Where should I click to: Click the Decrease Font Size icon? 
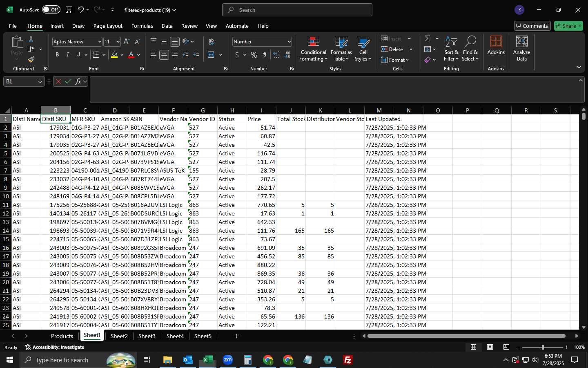[x=137, y=42]
